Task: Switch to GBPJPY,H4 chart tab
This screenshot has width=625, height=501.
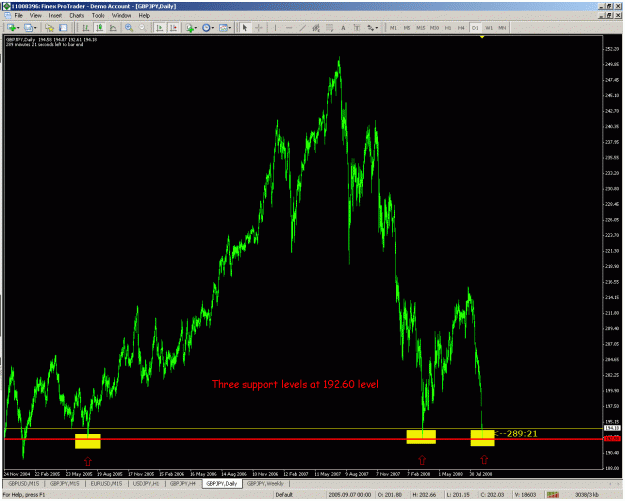Action: click(183, 483)
